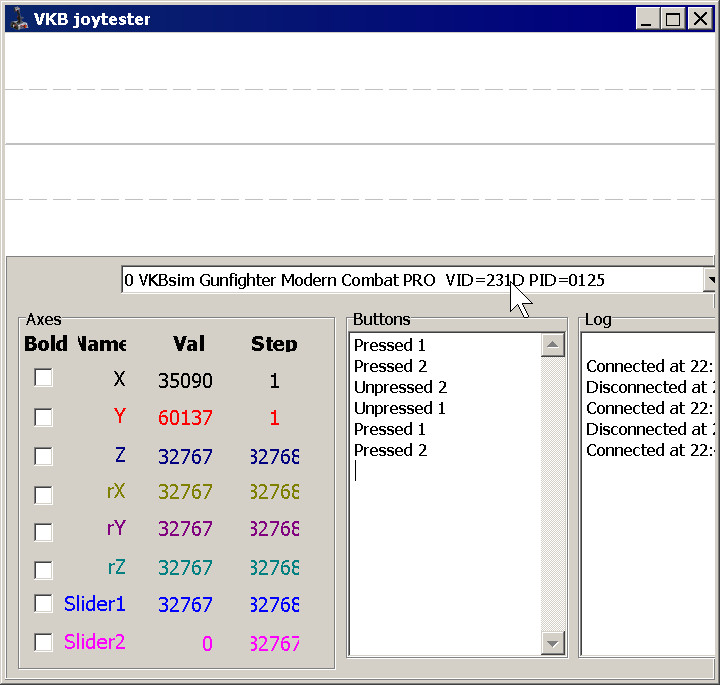This screenshot has width=720, height=685.
Task: Click the red Y axis name
Action: (119, 416)
